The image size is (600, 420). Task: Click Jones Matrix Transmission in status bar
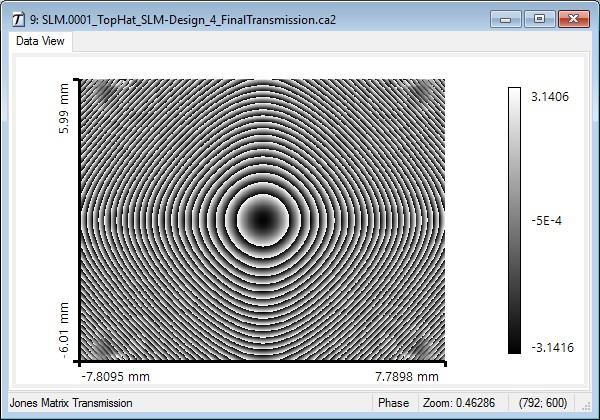70,403
